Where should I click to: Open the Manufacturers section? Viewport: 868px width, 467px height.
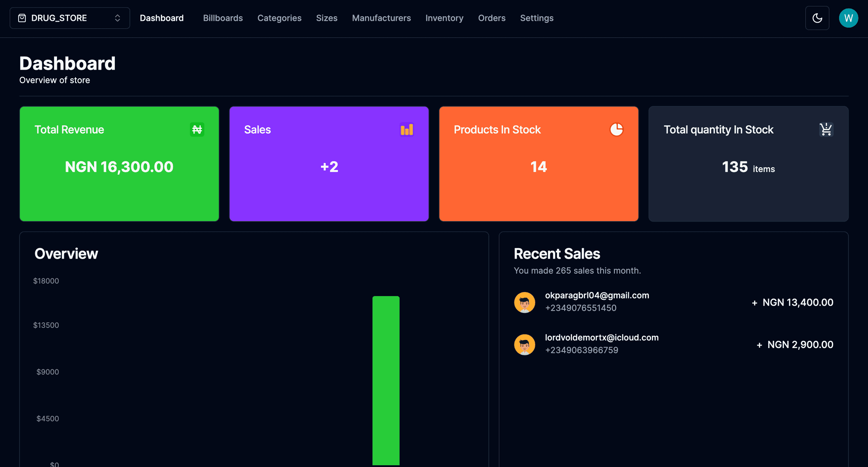381,18
